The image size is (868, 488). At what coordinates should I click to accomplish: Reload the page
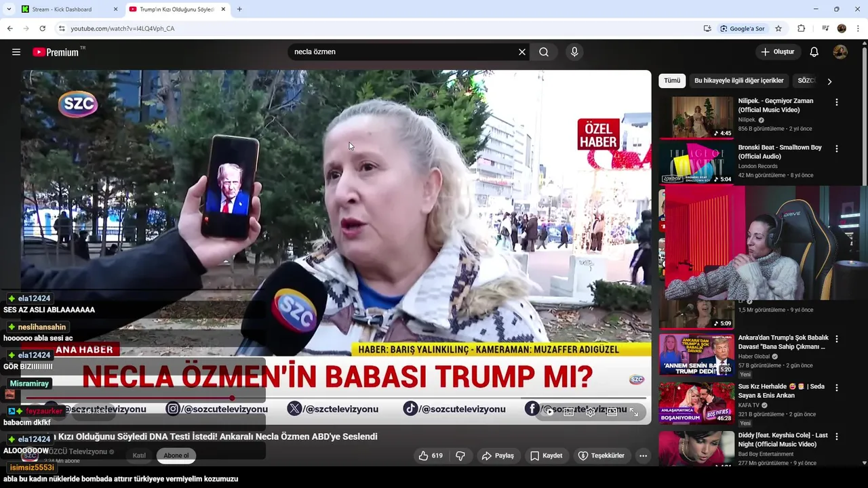[x=42, y=28]
